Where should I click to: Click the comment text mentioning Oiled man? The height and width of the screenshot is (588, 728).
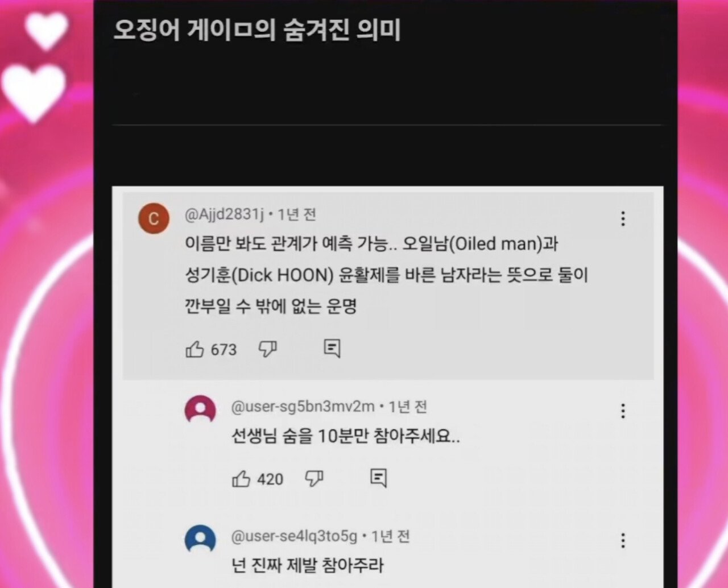(x=386, y=275)
